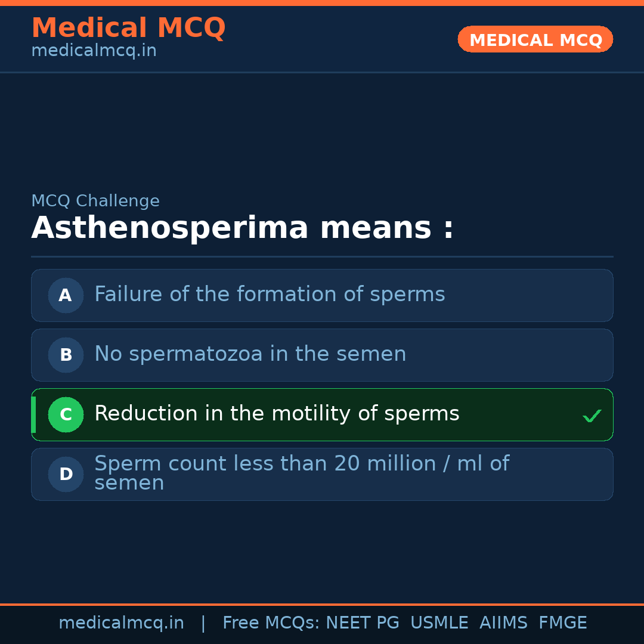This screenshot has height=644, width=644.
Task: Click the orange MEDICAL MCQ badge
Action: pyautogui.click(x=535, y=39)
